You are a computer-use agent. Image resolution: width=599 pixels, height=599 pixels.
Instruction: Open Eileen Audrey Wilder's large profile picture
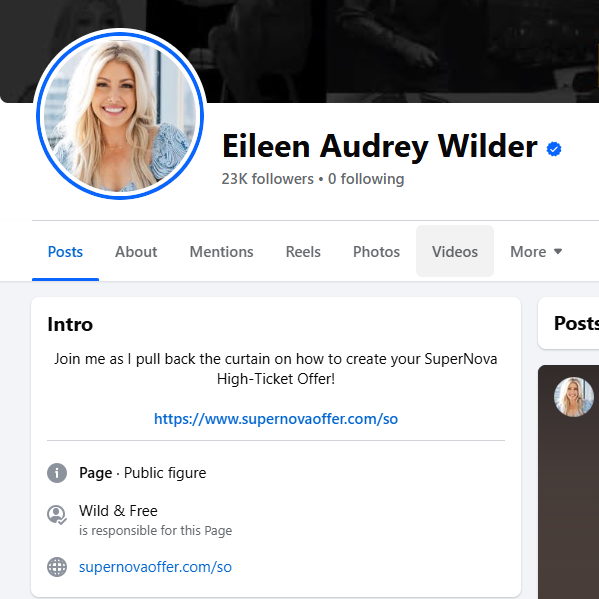click(120, 115)
